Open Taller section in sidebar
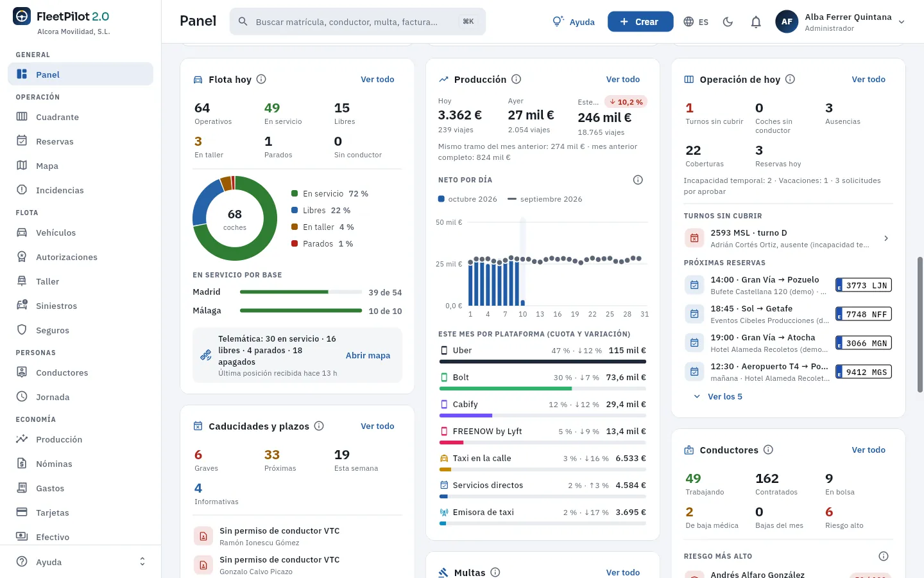This screenshot has height=578, width=924. (80, 281)
